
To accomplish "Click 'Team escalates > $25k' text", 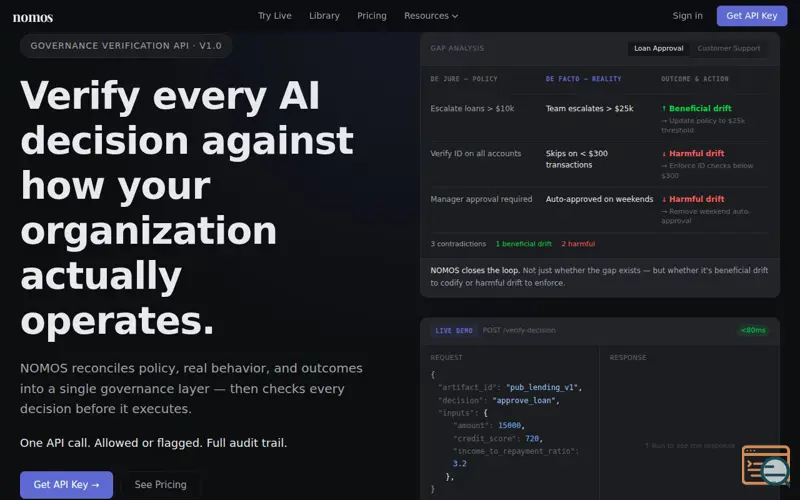I will tap(589, 109).
